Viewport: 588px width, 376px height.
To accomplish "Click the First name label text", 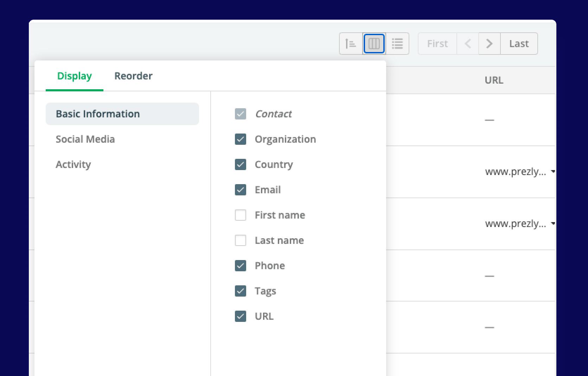I will pos(280,215).
